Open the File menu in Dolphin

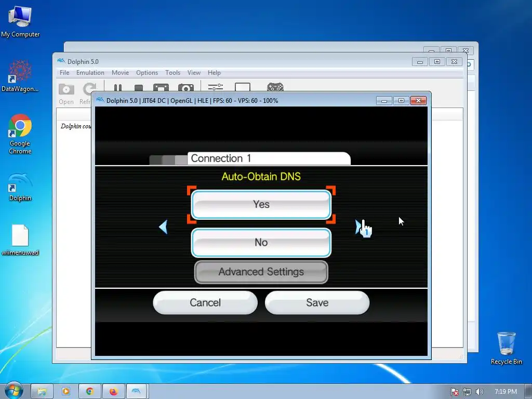(x=64, y=73)
